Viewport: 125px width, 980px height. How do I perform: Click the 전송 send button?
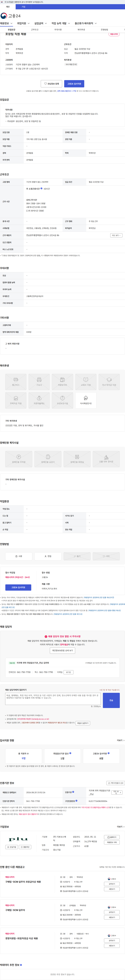111,700
